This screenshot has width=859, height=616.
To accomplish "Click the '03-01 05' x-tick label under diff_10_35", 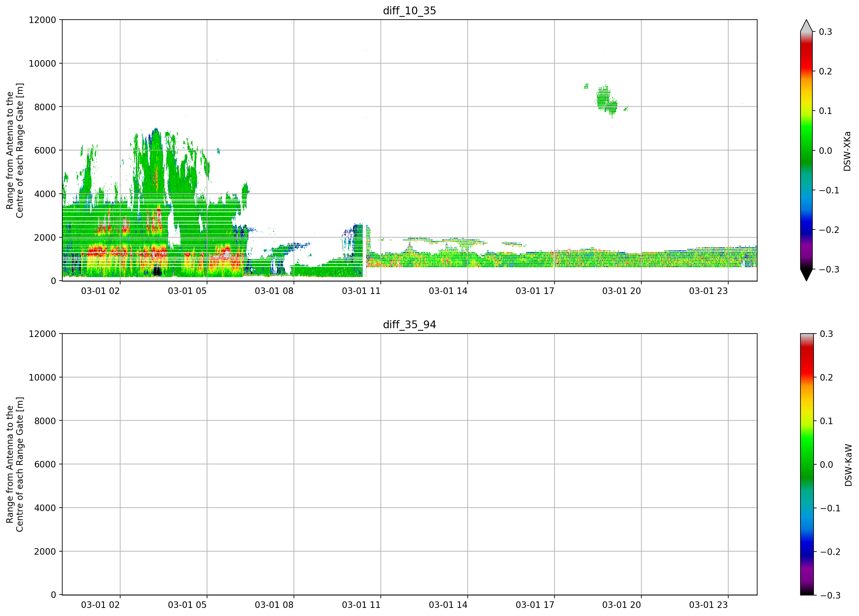I will coord(187,291).
